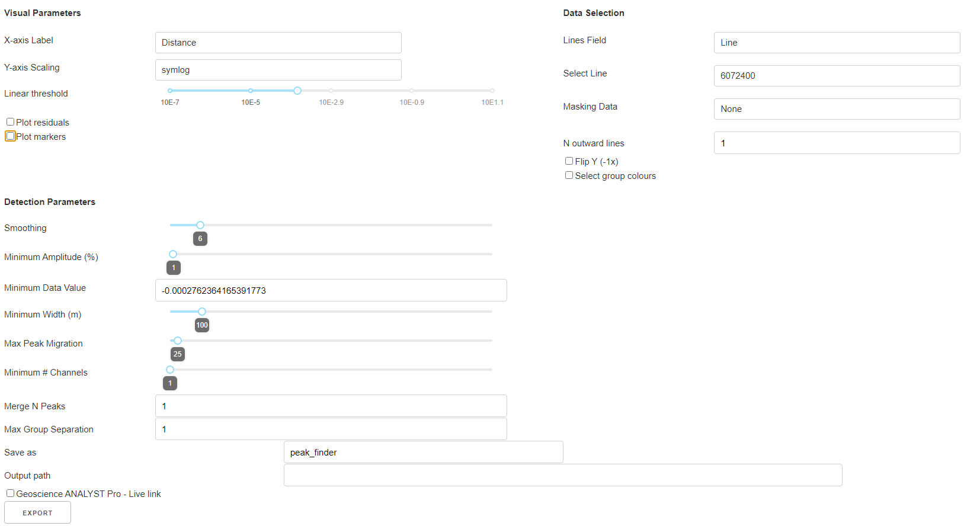This screenshot has height=526, width=980.
Task: Tick Geoscience ANALYST Pro Live link
Action: click(x=10, y=493)
